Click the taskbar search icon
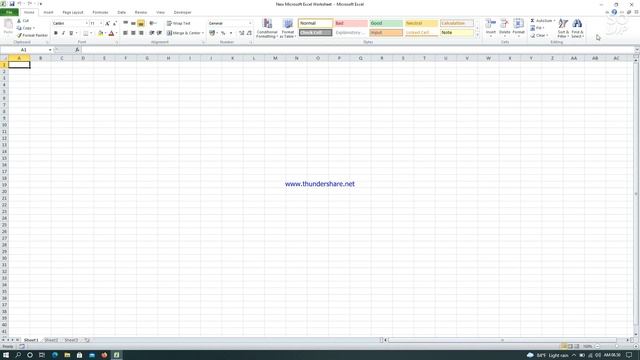640x360 pixels. (x=18, y=355)
